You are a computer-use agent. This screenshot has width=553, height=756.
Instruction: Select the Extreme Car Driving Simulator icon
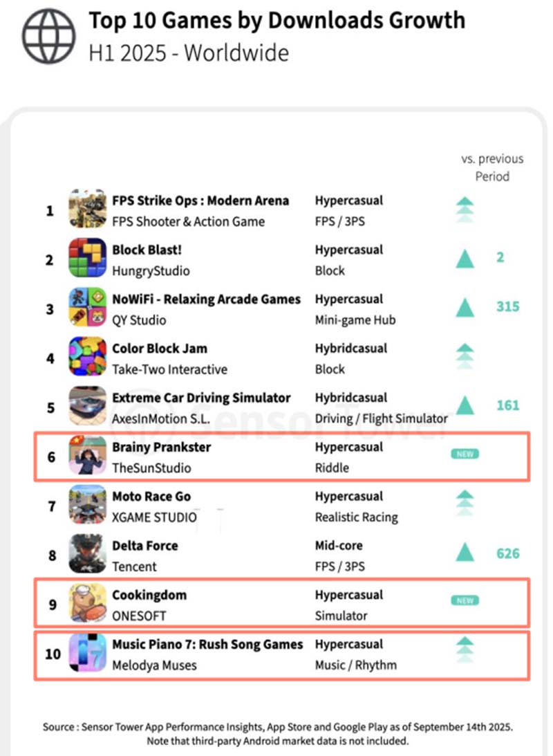click(88, 405)
